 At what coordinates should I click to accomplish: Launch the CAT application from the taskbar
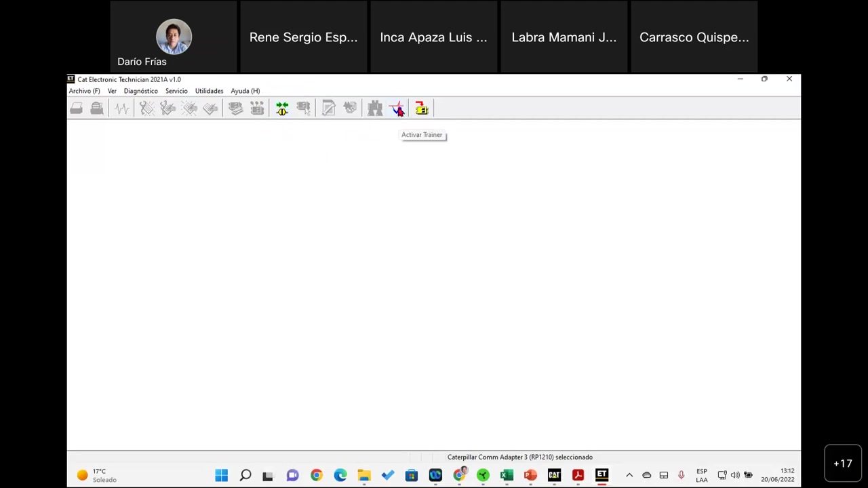point(554,474)
